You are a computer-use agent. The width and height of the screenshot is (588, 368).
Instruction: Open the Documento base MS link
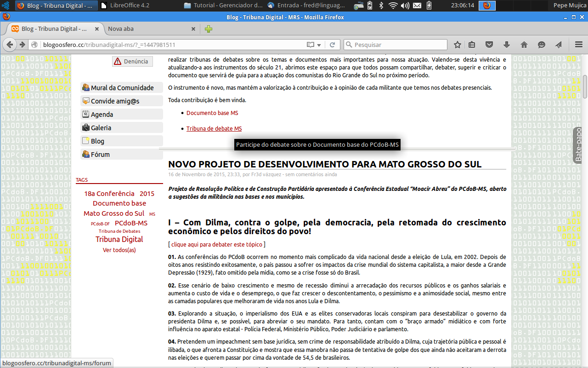[212, 113]
